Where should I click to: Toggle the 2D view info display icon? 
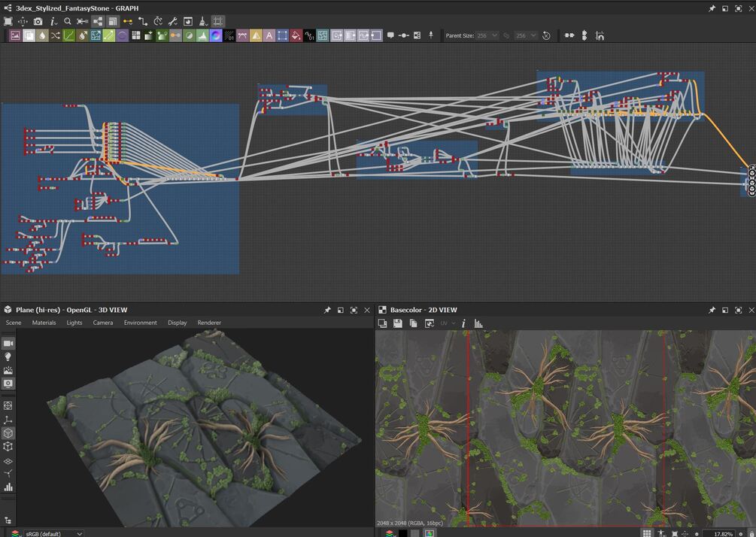(x=463, y=323)
